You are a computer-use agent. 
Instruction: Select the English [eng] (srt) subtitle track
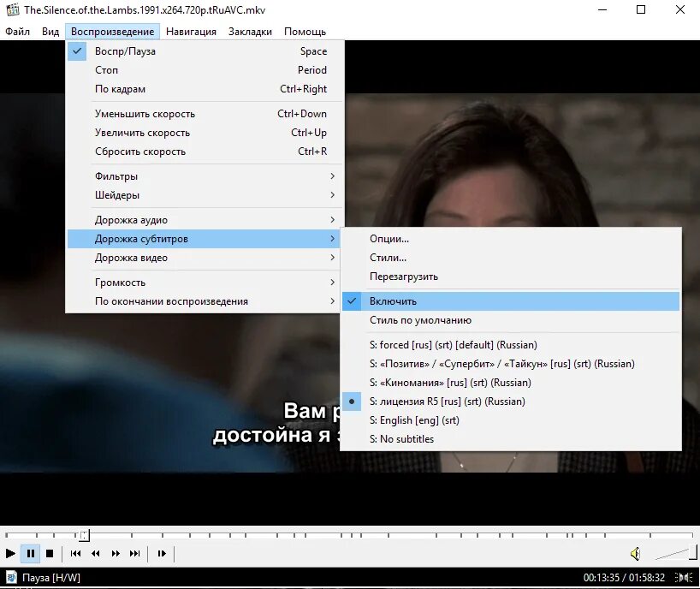tap(511, 420)
